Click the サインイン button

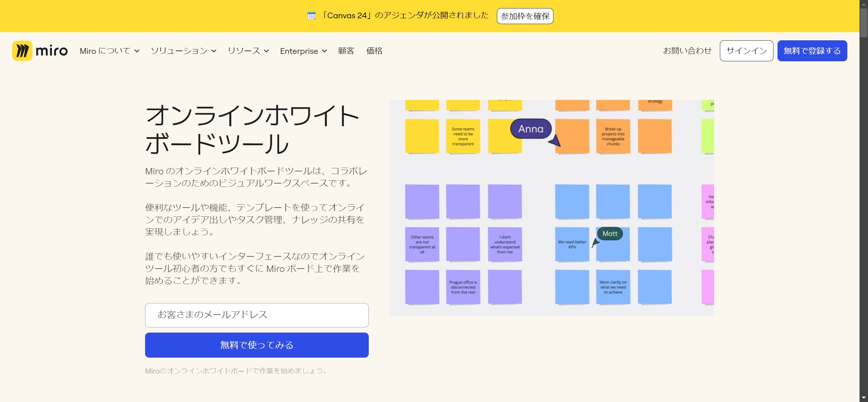746,51
